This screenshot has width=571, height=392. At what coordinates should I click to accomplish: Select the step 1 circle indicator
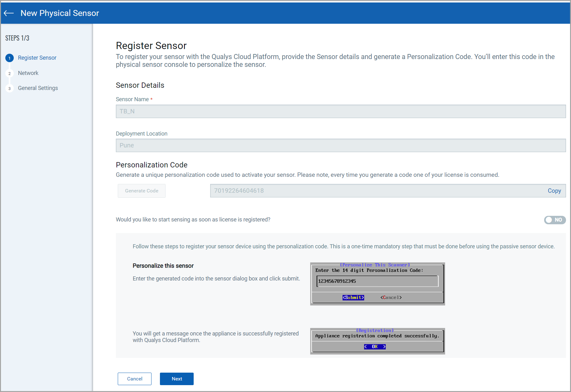(9, 58)
